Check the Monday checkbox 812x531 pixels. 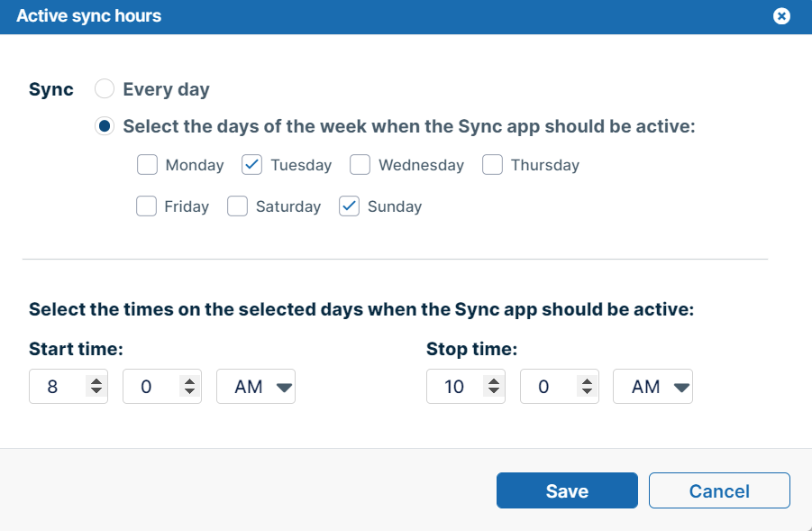pyautogui.click(x=147, y=164)
